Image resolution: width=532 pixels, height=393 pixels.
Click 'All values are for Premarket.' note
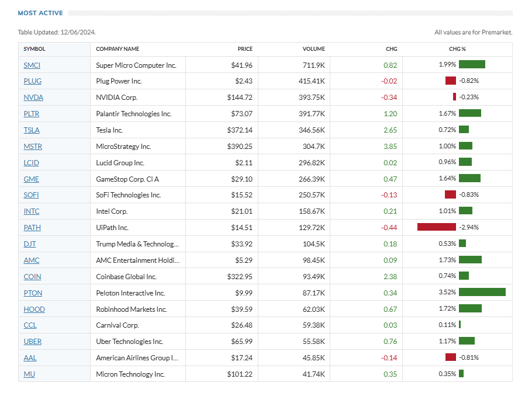[474, 32]
